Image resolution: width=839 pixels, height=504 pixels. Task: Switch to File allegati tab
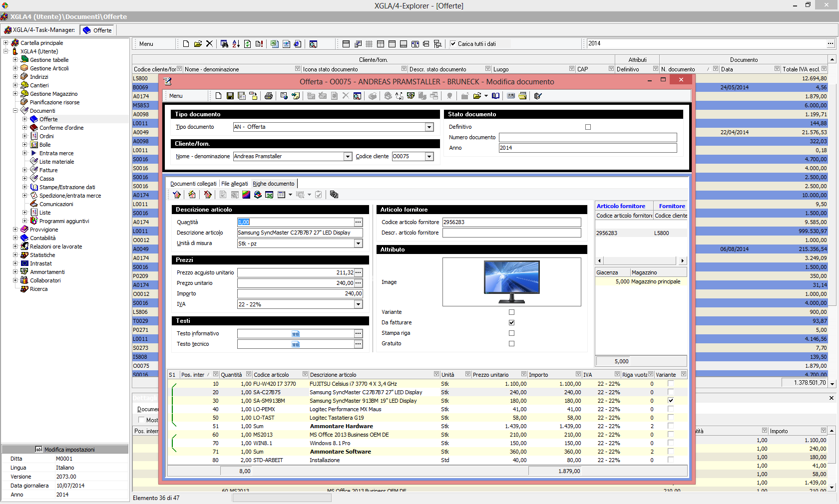pyautogui.click(x=234, y=184)
